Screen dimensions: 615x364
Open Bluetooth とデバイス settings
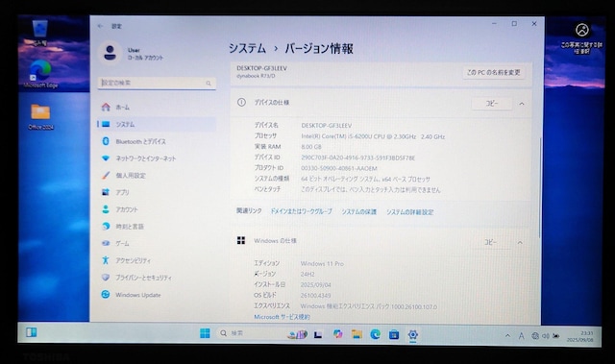pos(157,141)
